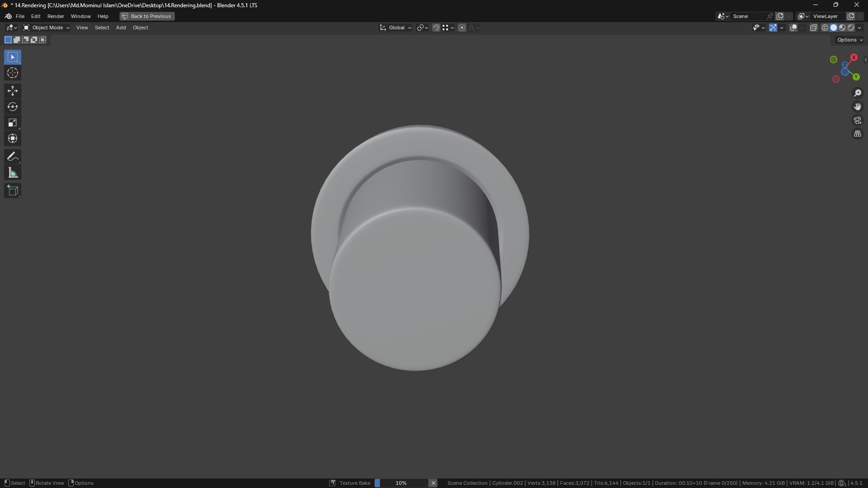Set selection mode to Intersect
Viewport: 868px width, 488px height.
coord(42,40)
